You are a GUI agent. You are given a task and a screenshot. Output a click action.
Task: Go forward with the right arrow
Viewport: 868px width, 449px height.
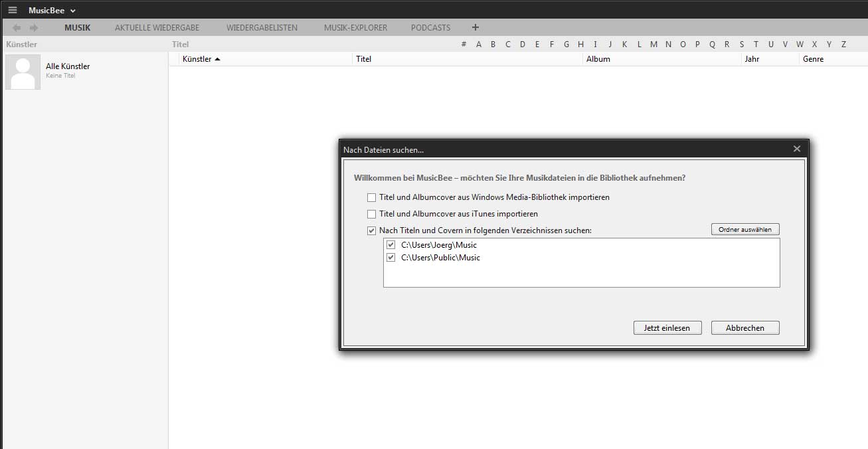pos(34,28)
